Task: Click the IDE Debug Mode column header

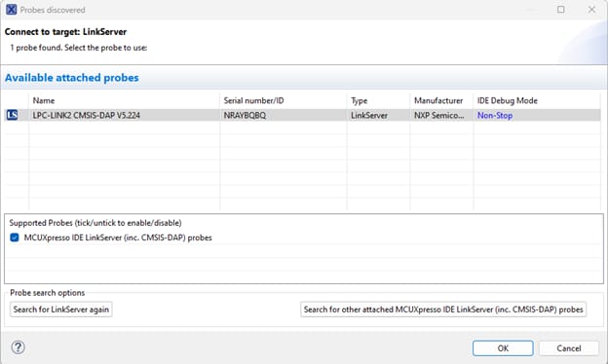Action: click(x=537, y=100)
